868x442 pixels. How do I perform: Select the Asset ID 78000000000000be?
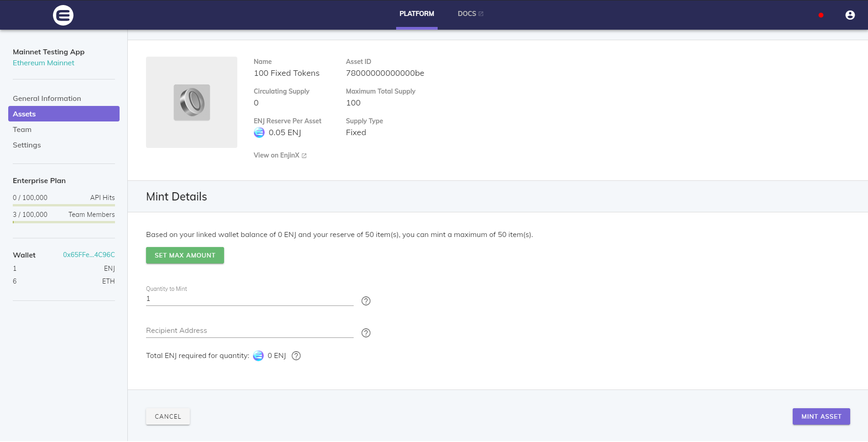(385, 73)
